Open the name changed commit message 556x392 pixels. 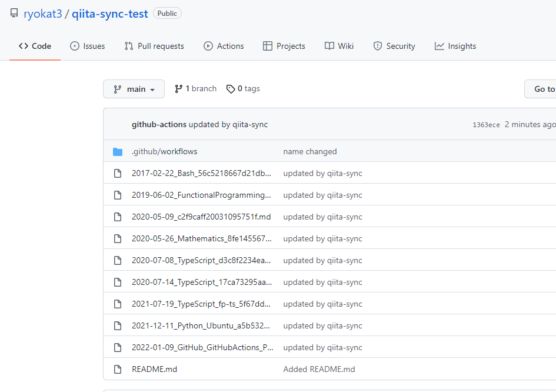coord(310,151)
